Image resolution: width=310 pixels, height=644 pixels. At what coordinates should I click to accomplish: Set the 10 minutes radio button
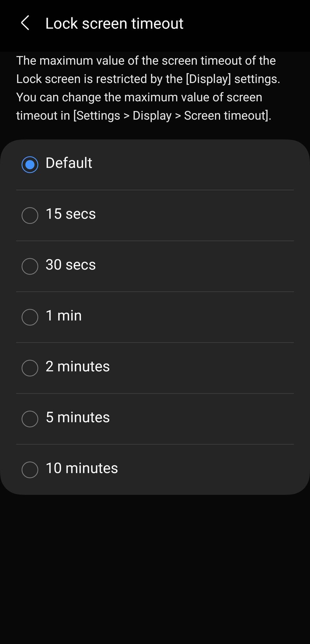coord(30,470)
